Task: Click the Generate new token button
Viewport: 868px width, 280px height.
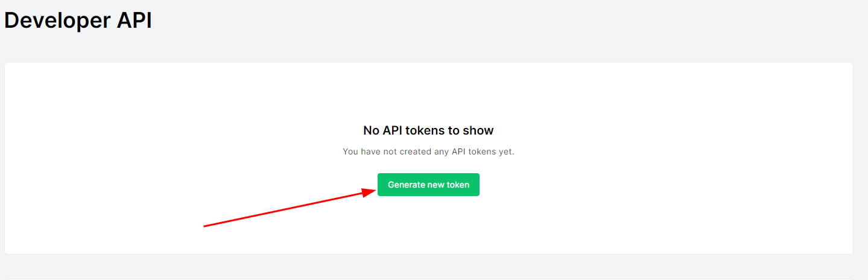Action: pos(428,185)
